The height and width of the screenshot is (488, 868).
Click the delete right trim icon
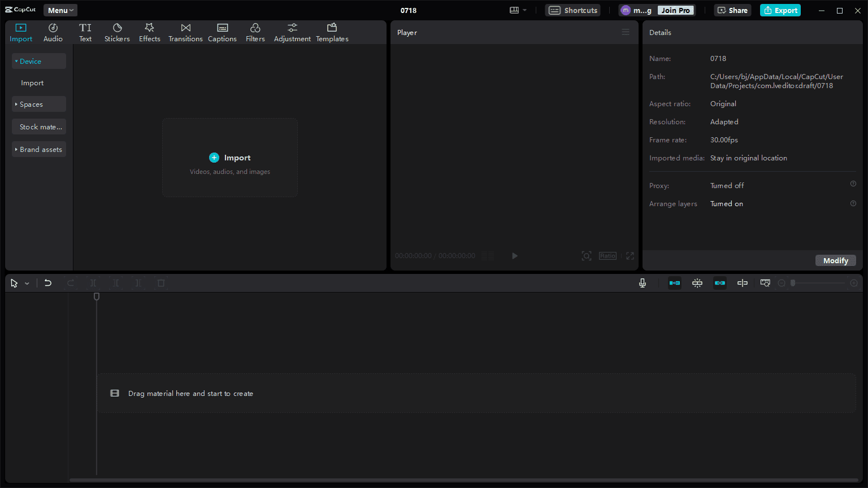[138, 283]
